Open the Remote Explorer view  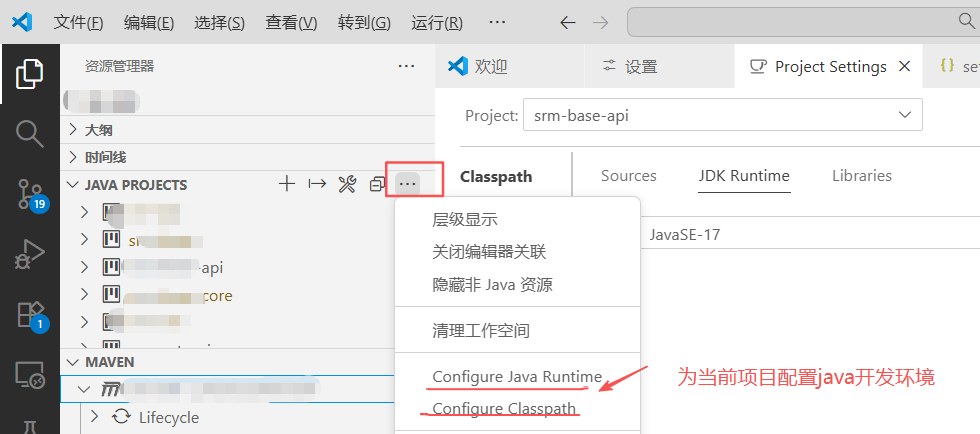pyautogui.click(x=29, y=375)
